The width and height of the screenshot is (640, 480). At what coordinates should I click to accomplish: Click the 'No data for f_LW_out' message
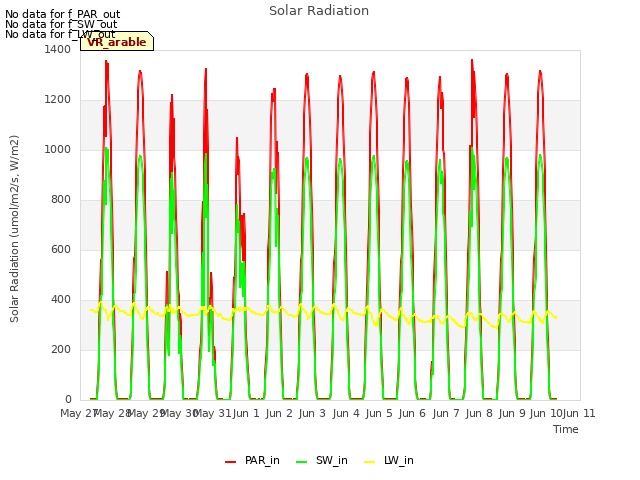60,34
